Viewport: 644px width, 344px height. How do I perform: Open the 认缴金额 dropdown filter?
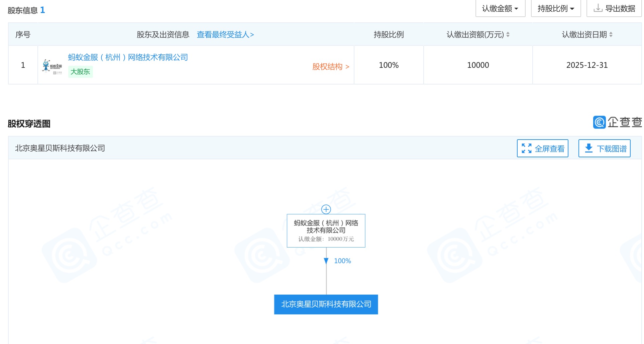pyautogui.click(x=500, y=9)
